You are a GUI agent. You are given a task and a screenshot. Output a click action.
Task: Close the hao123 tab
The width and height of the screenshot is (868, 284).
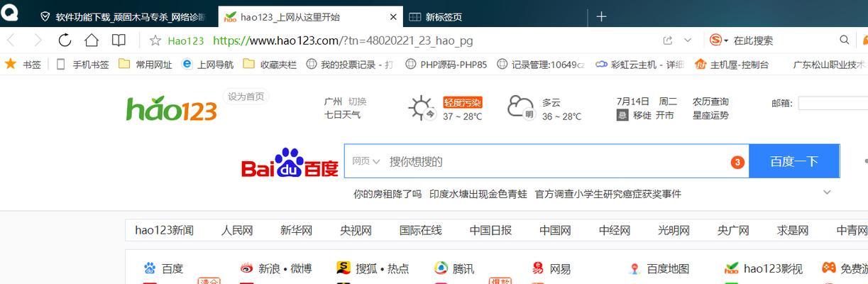393,16
